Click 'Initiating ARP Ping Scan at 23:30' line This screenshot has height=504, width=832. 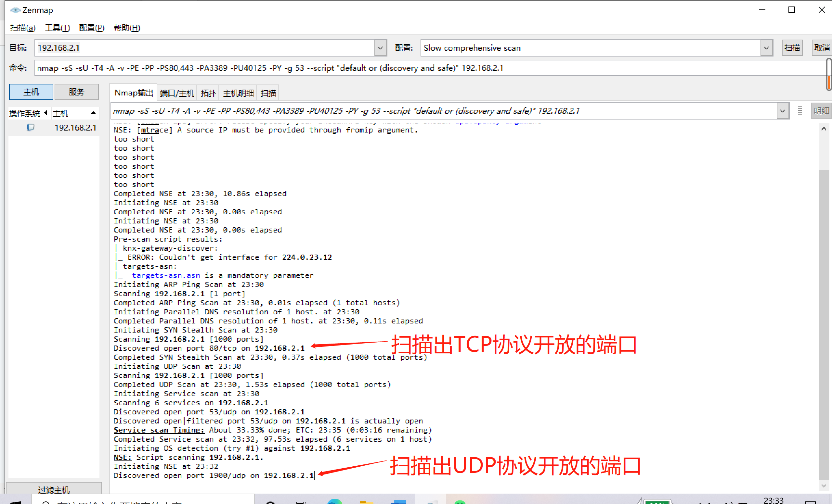[188, 284]
